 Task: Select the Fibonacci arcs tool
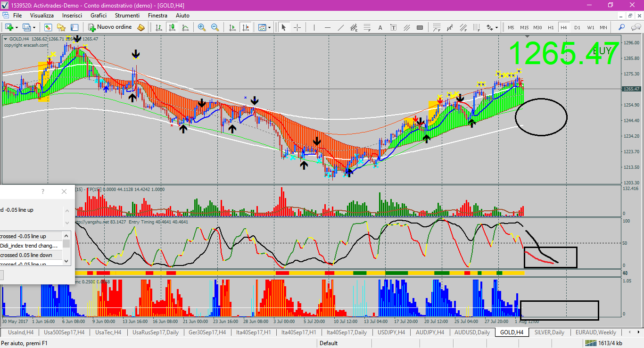pyautogui.click(x=437, y=27)
